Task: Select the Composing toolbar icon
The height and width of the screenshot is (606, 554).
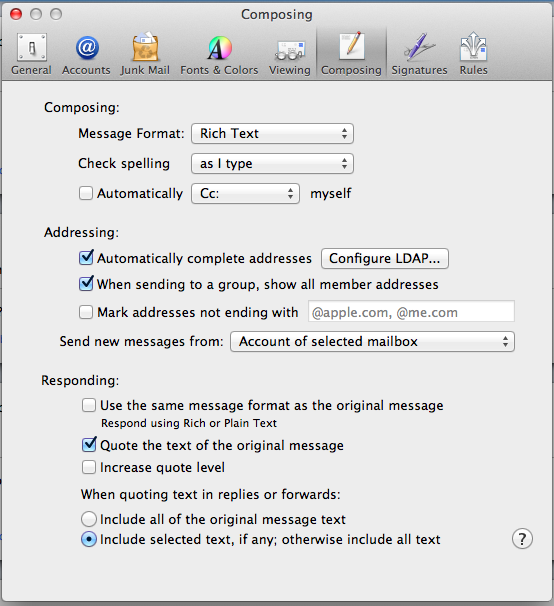Action: [x=351, y=54]
